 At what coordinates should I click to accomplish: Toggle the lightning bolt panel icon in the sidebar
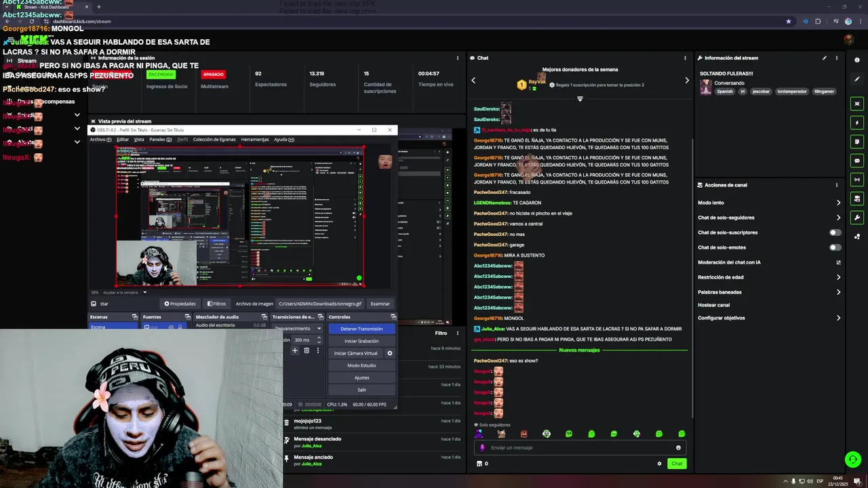click(x=857, y=123)
